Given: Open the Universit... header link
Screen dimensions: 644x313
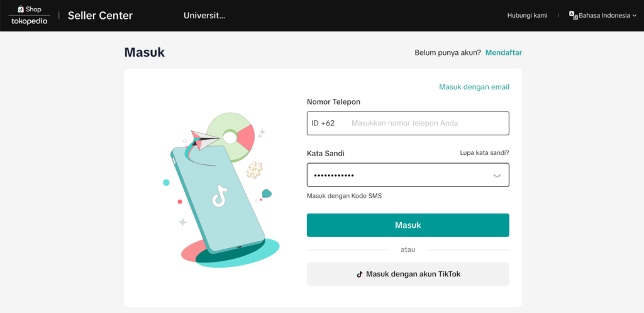Looking at the screenshot, I should (x=204, y=16).
